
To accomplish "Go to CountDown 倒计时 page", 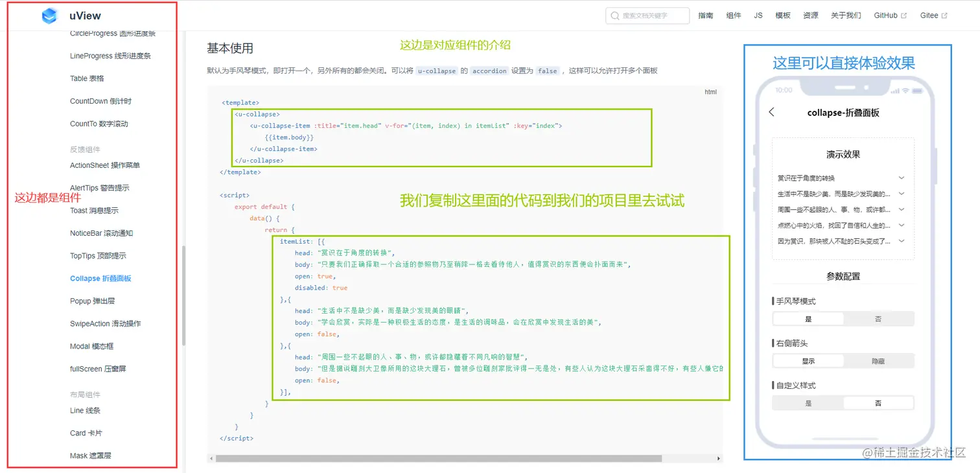I will 100,101.
